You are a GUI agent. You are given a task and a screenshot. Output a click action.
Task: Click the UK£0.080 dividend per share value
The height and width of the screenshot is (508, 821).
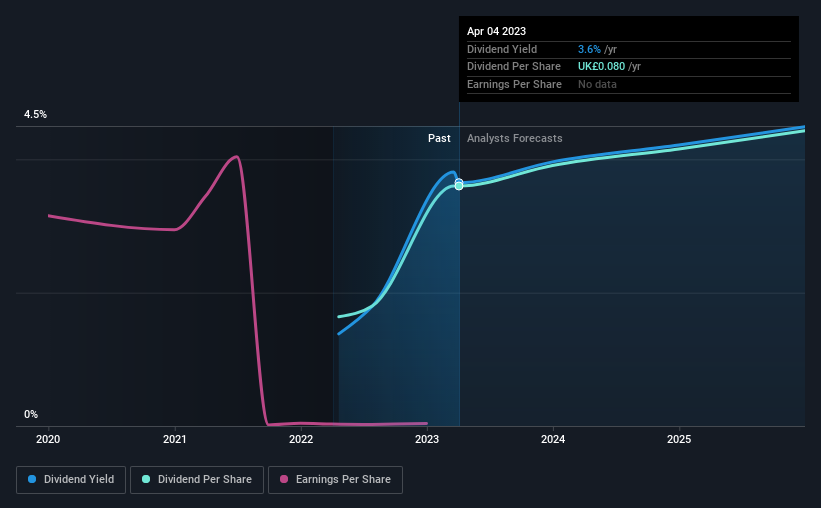(x=601, y=67)
